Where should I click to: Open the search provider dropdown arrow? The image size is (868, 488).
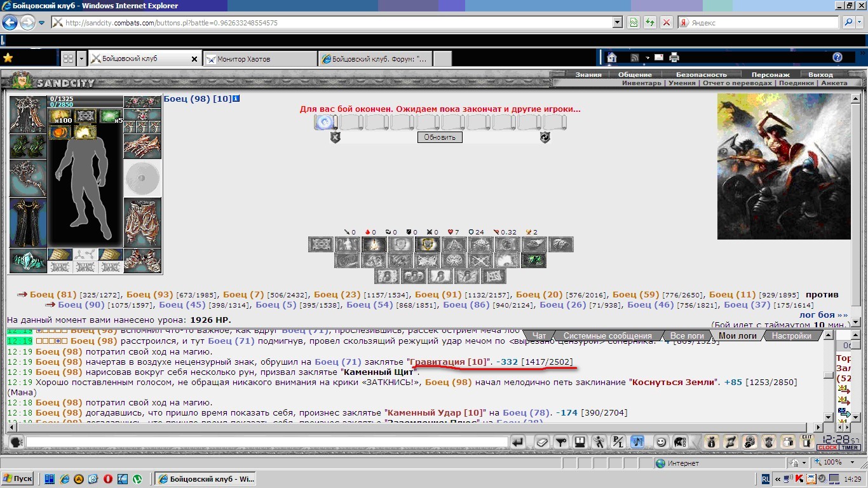pos(859,22)
